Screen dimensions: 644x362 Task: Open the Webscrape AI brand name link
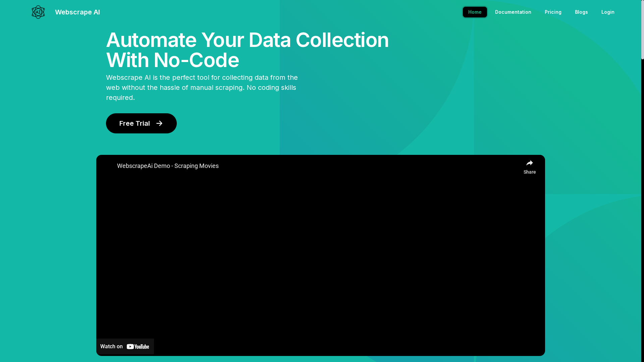77,12
